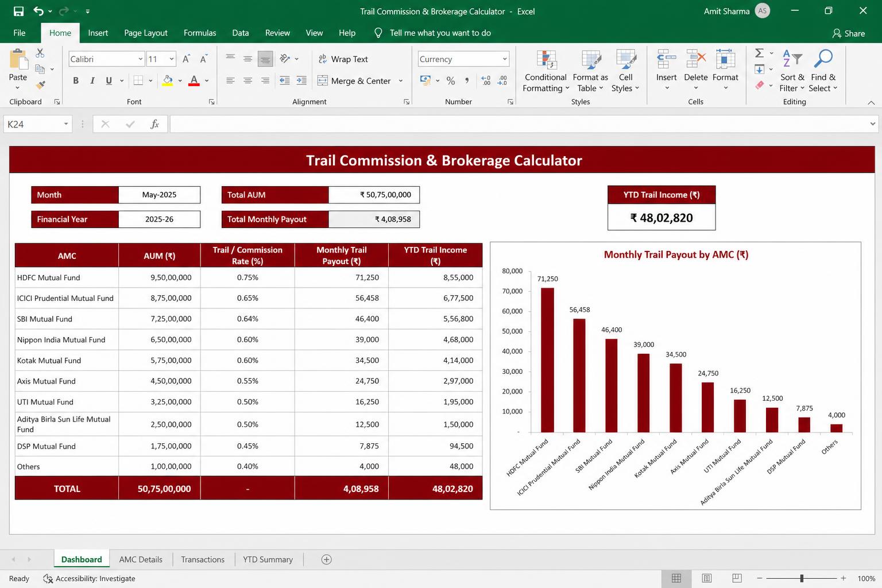
Task: Open the AMC Details sheet tab
Action: (x=141, y=559)
